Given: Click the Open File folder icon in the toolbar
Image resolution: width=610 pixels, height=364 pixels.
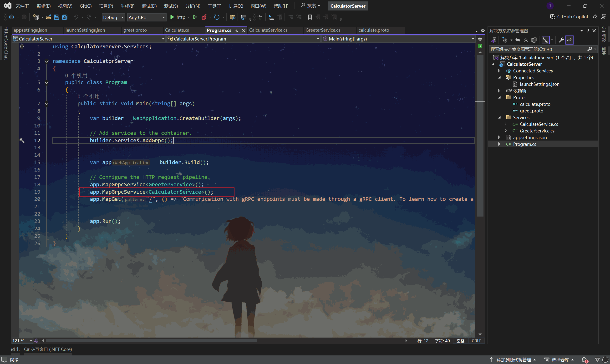Looking at the screenshot, I should click(x=48, y=17).
